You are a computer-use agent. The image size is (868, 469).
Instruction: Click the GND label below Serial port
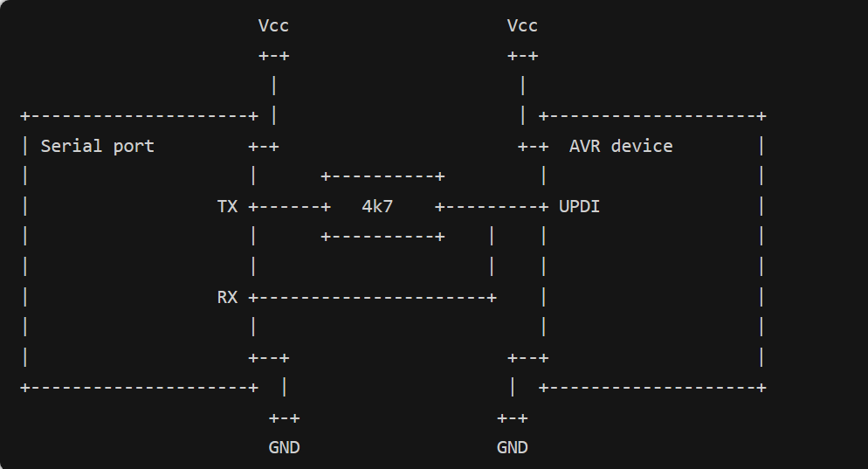pos(284,447)
